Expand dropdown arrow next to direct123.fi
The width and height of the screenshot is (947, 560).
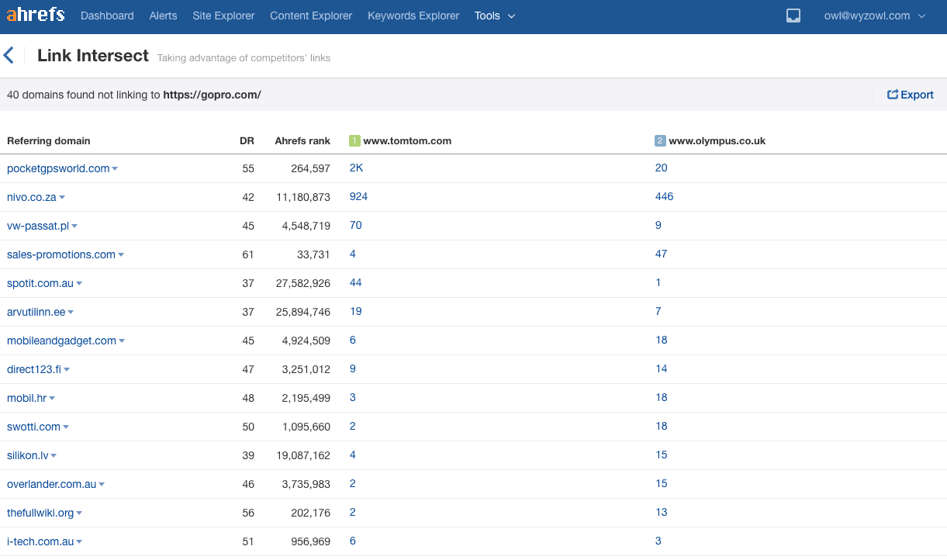[x=67, y=369]
